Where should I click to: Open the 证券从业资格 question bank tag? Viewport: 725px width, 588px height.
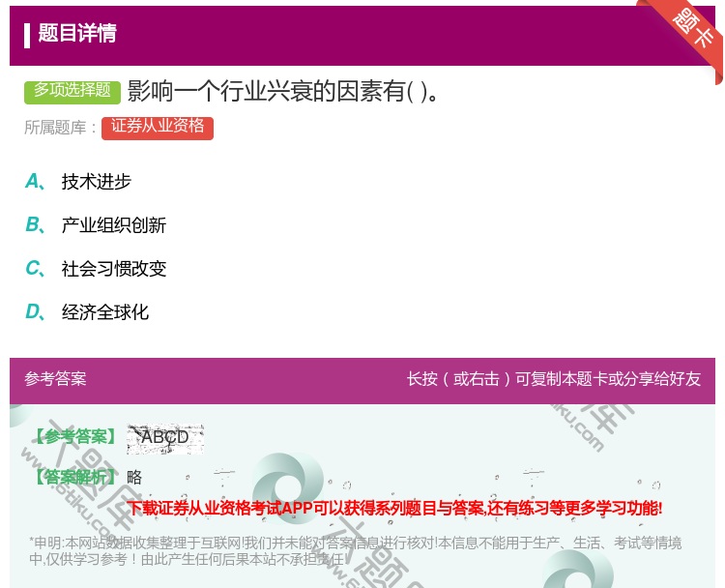(158, 128)
